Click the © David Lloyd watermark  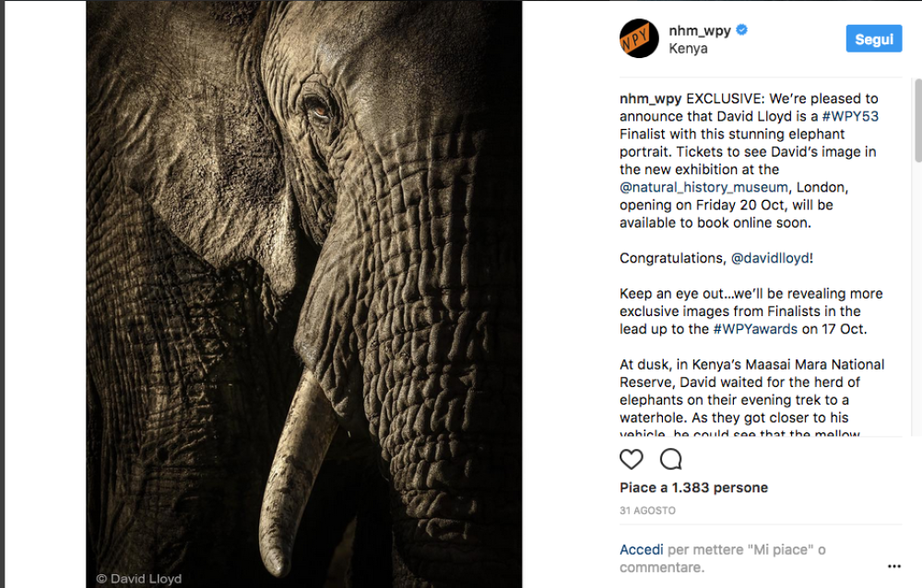coord(139,579)
